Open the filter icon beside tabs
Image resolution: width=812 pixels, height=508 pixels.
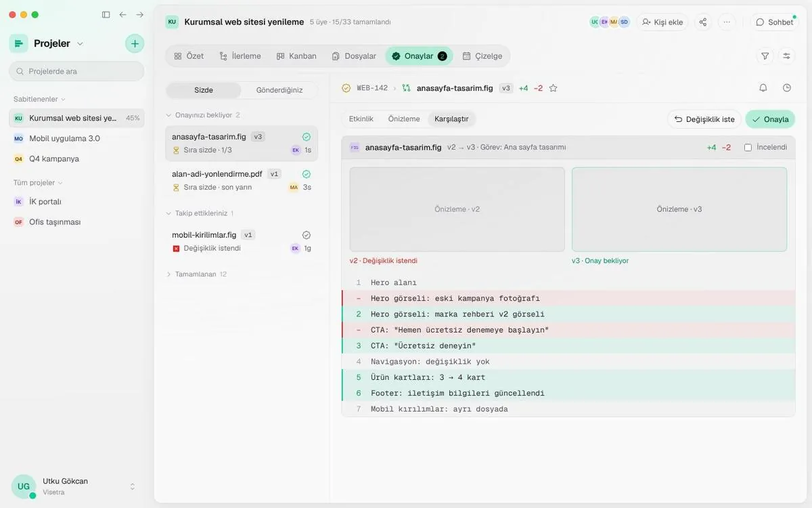click(x=765, y=56)
